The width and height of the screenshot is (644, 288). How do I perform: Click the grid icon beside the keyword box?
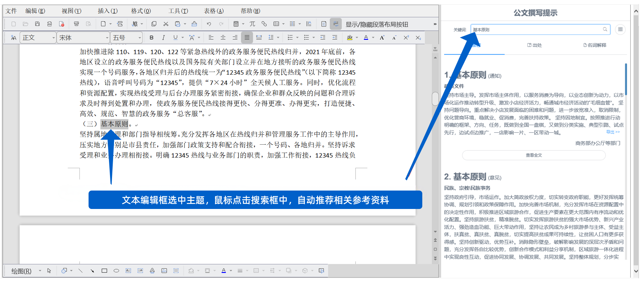tap(621, 29)
